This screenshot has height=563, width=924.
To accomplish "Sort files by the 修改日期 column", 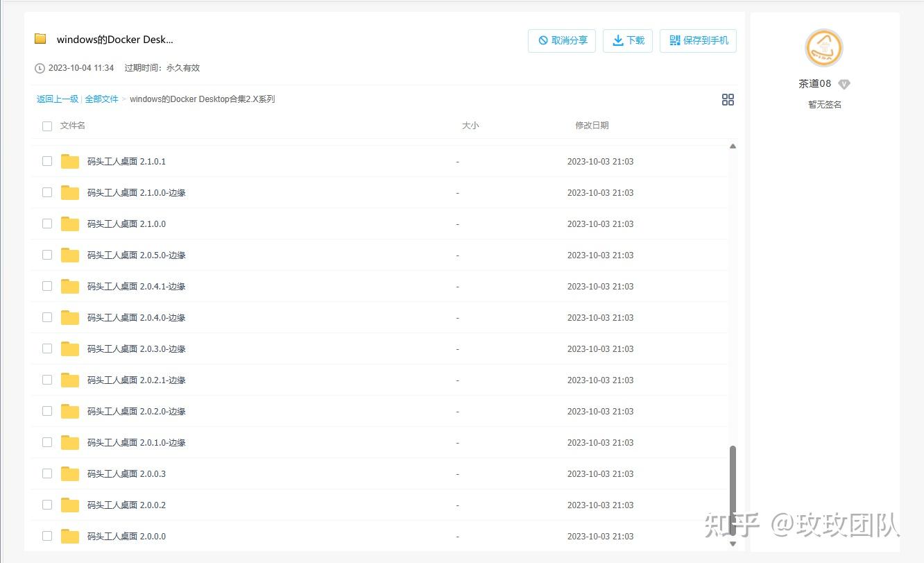I will (x=592, y=126).
